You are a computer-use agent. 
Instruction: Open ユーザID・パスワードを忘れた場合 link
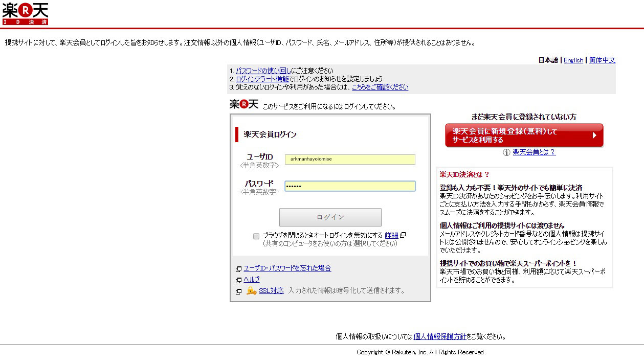[x=287, y=268]
